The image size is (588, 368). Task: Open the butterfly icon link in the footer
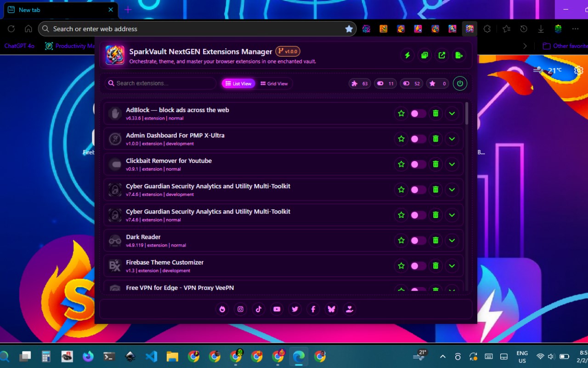click(x=331, y=309)
